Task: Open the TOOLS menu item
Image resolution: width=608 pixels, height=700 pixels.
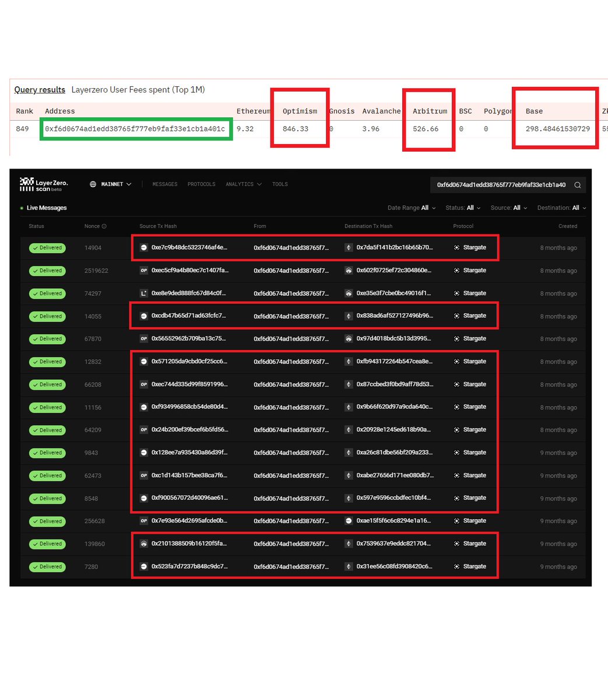Action: (280, 184)
